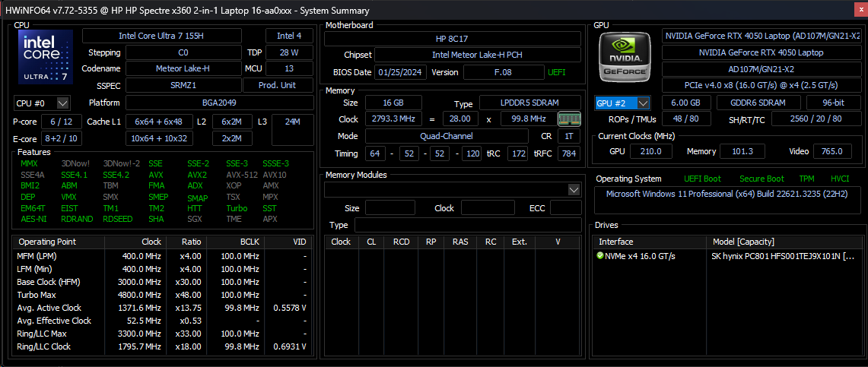Screen dimensions: 868x367
Task: Click the PCIe v4.0 x8 bus field
Action: pos(761,85)
